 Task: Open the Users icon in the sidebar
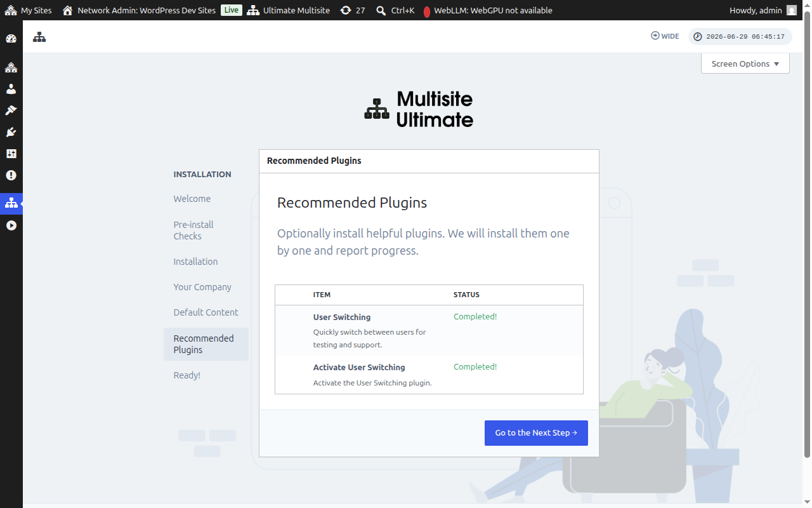click(x=11, y=89)
